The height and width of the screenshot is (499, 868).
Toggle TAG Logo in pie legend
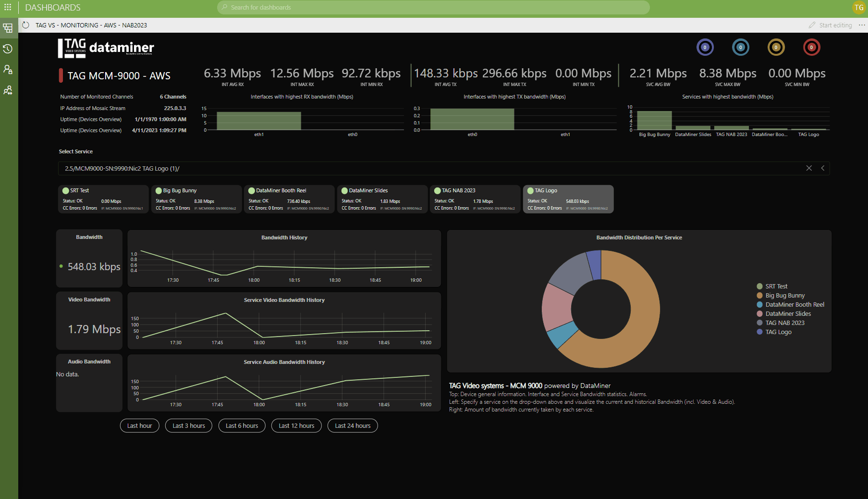[774, 332]
